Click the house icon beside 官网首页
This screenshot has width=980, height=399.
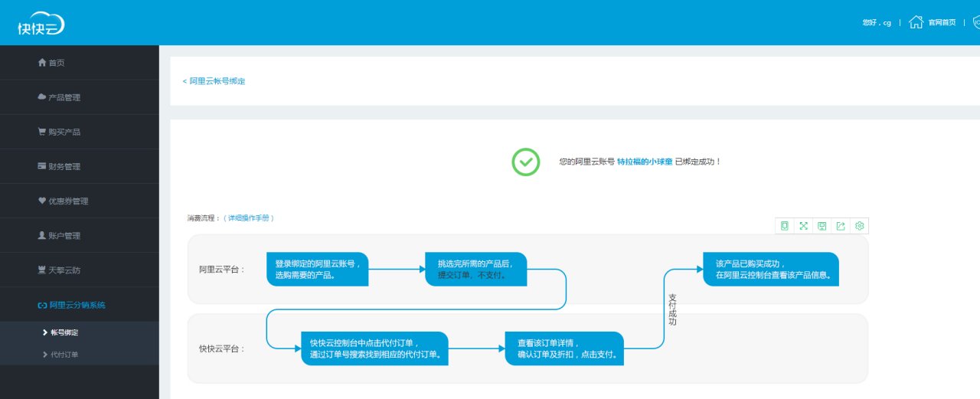click(916, 22)
